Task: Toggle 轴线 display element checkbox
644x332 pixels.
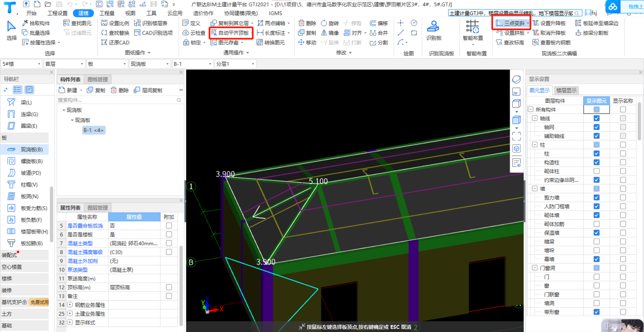Action: (x=596, y=118)
